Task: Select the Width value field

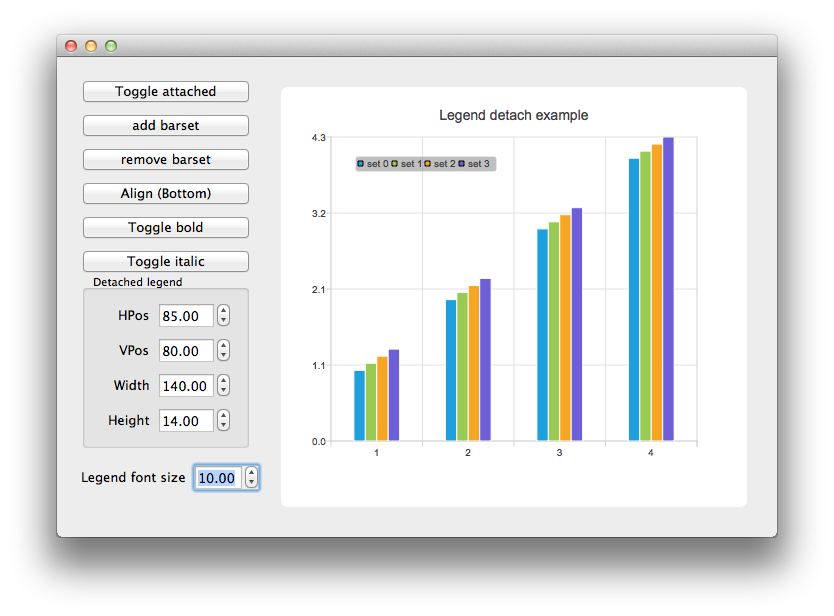Action: click(186, 386)
